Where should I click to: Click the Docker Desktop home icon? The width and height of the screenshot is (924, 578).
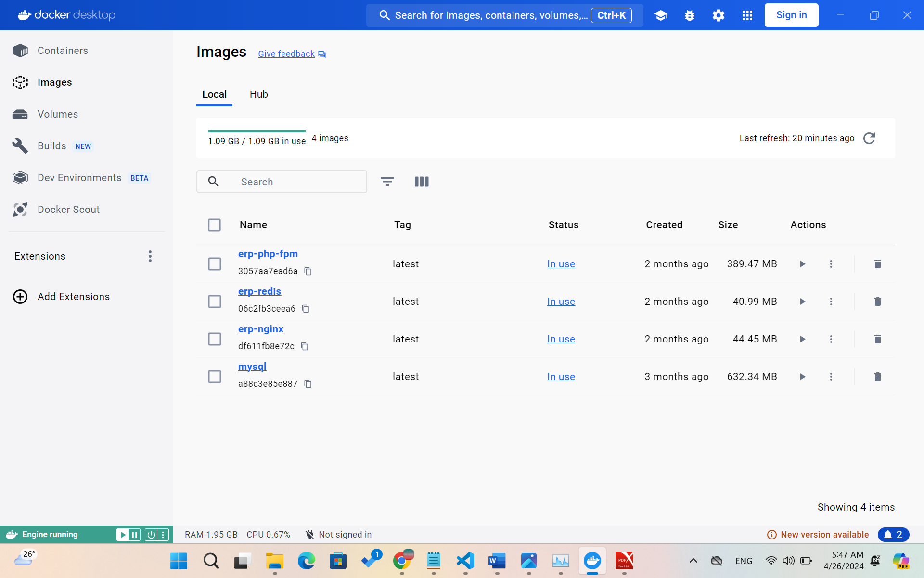pos(23,14)
